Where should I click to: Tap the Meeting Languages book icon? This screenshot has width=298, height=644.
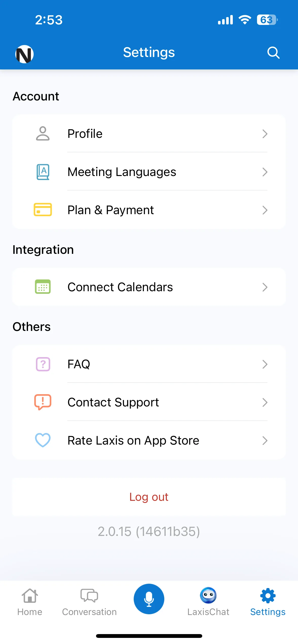[43, 172]
